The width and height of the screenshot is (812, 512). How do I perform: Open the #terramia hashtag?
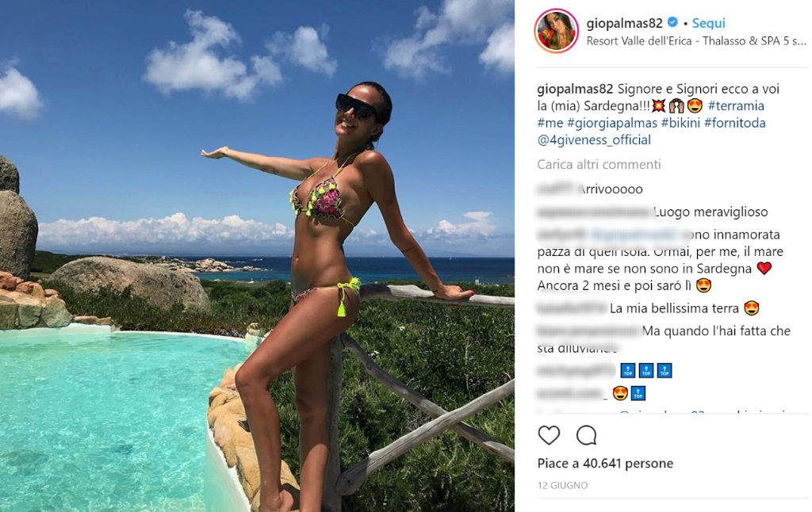[736, 105]
